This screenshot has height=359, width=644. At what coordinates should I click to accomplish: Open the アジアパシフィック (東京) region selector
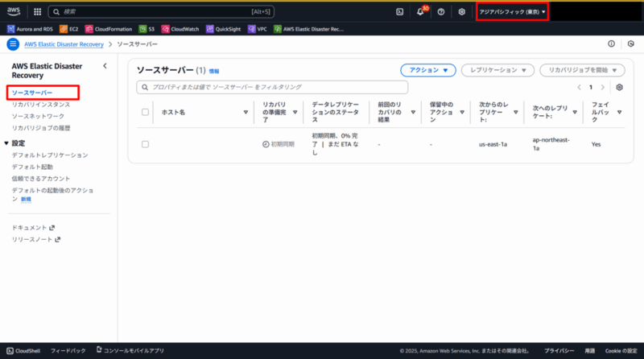(512, 12)
